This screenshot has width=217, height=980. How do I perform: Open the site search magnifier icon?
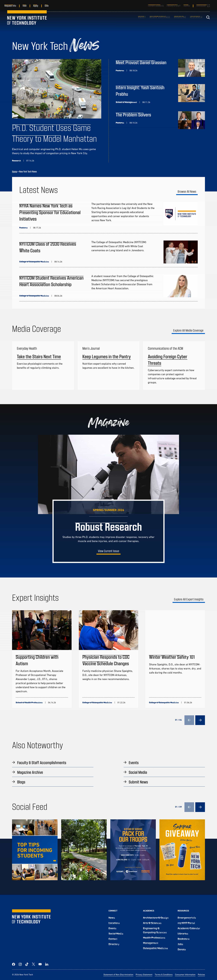pyautogui.click(x=208, y=17)
